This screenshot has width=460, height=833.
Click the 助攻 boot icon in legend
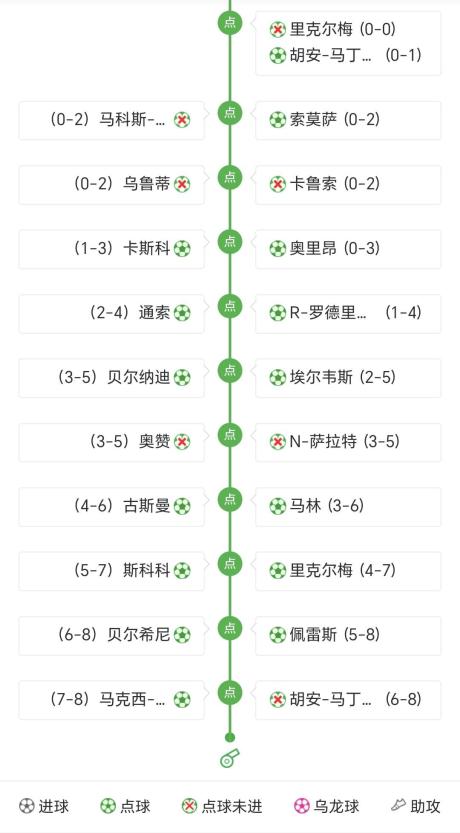[x=398, y=806]
